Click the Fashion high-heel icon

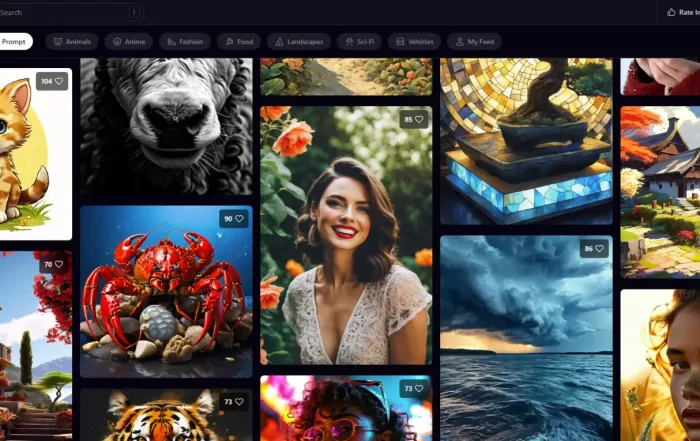pyautogui.click(x=171, y=42)
